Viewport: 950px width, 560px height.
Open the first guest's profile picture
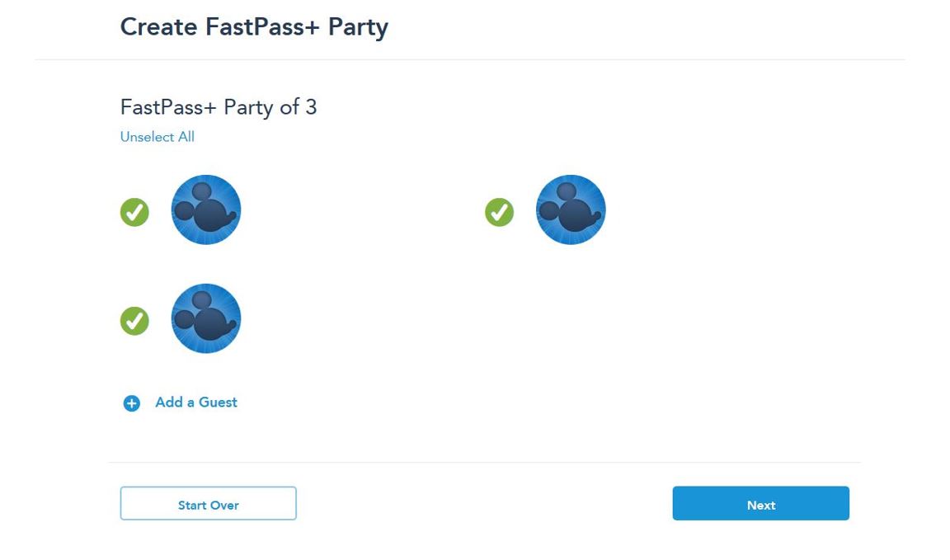205,209
